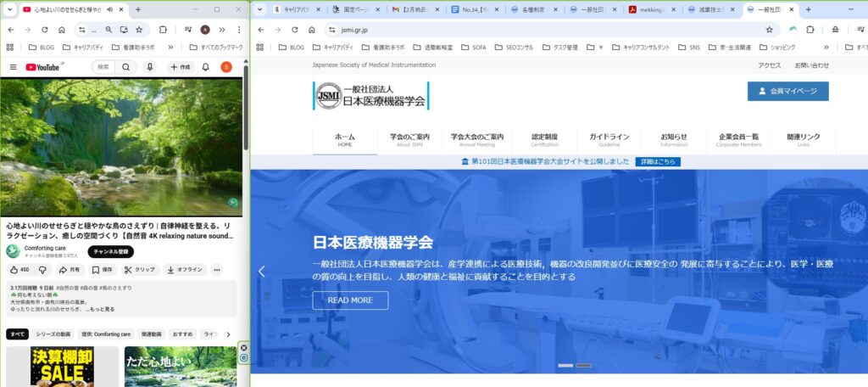Click 詳細はこちら announcement button
Screen dimensions: 868x387
(658, 162)
